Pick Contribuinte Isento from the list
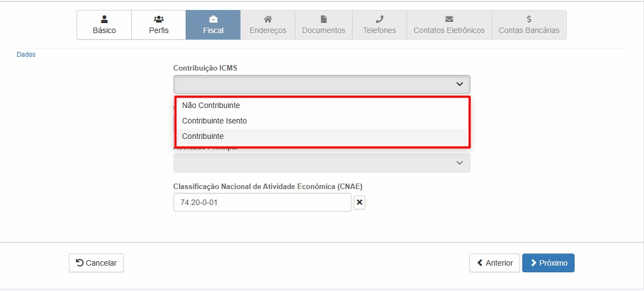644x291 pixels. 214,121
